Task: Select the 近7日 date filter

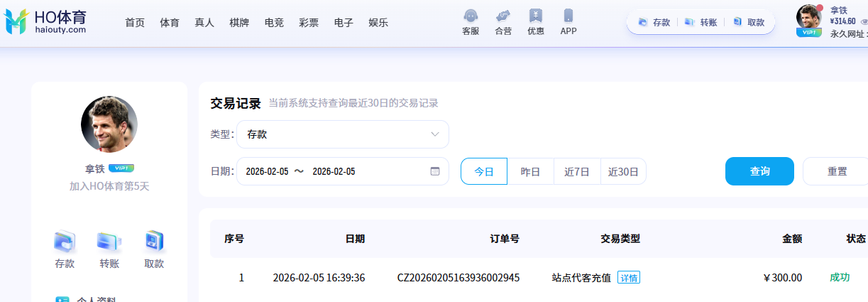Action: click(x=577, y=171)
